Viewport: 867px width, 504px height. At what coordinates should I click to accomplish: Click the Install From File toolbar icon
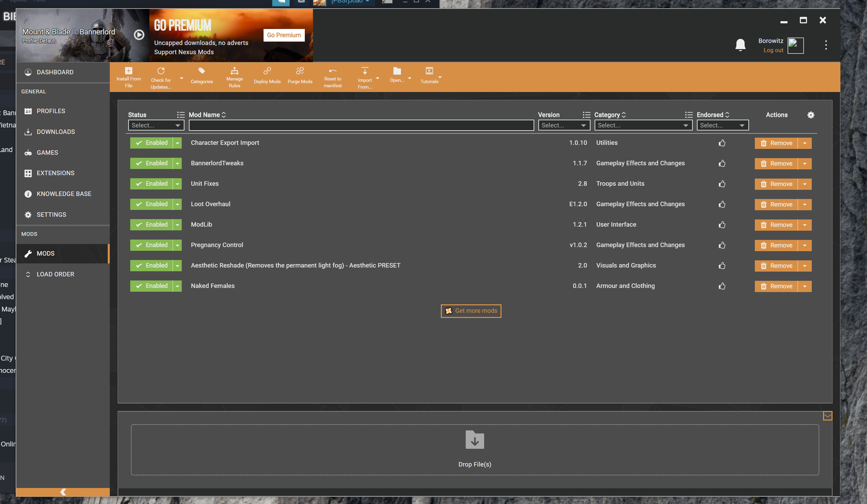click(x=128, y=71)
